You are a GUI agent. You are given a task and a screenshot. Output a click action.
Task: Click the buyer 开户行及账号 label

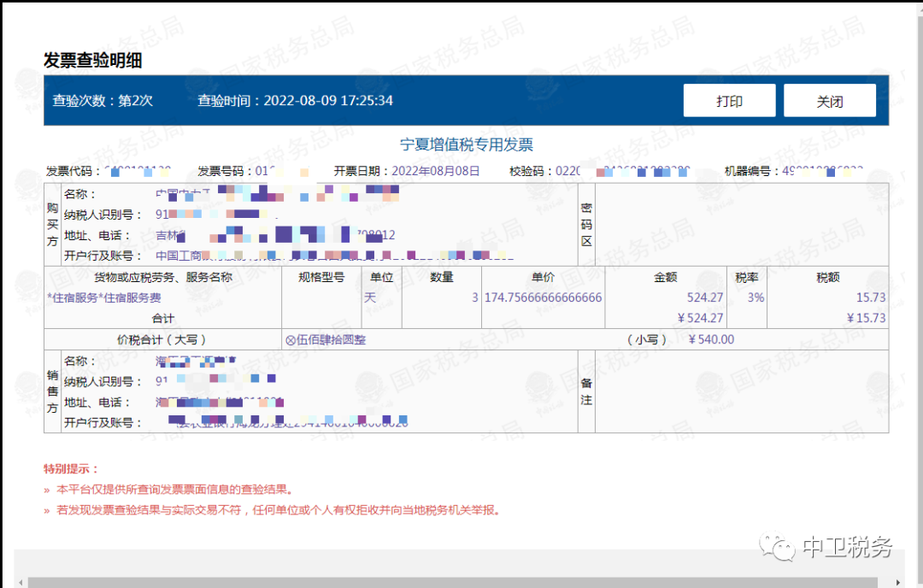(103, 256)
